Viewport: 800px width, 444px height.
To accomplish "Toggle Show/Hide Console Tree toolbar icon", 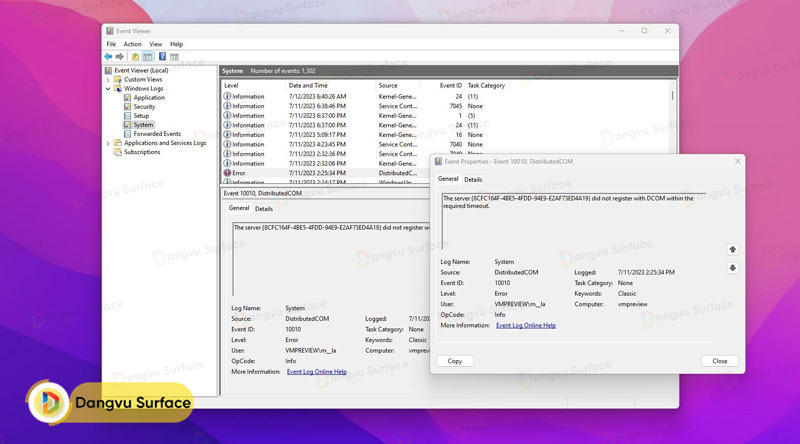I will 147,57.
